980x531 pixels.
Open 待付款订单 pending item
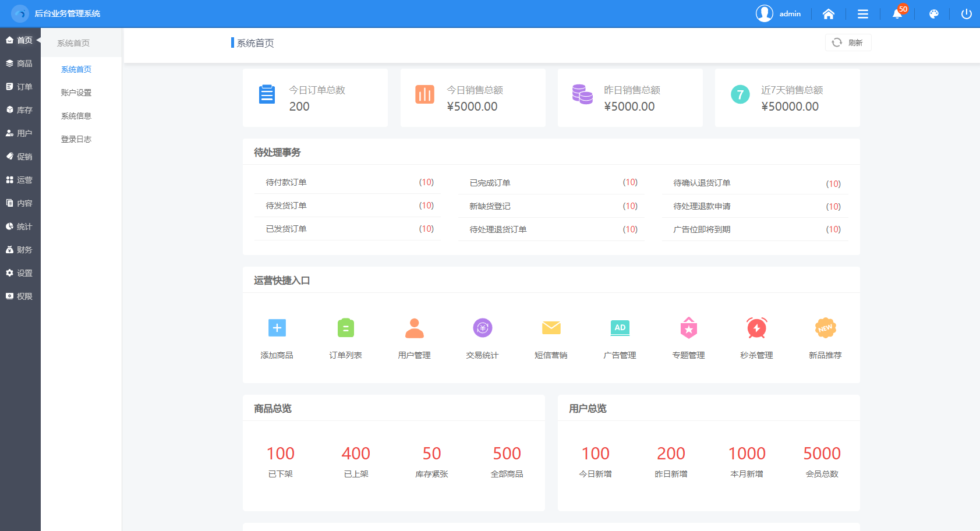348,182
